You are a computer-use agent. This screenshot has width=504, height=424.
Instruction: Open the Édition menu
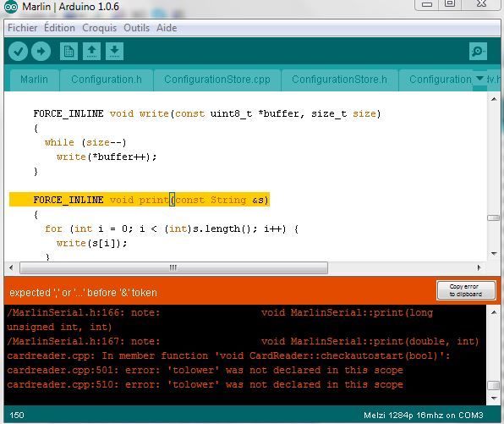click(x=59, y=28)
